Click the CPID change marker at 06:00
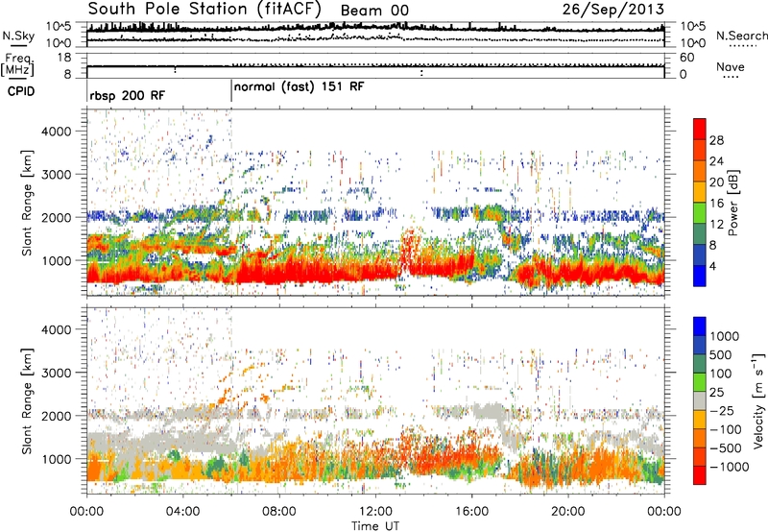The image size is (768, 532). pos(231,91)
